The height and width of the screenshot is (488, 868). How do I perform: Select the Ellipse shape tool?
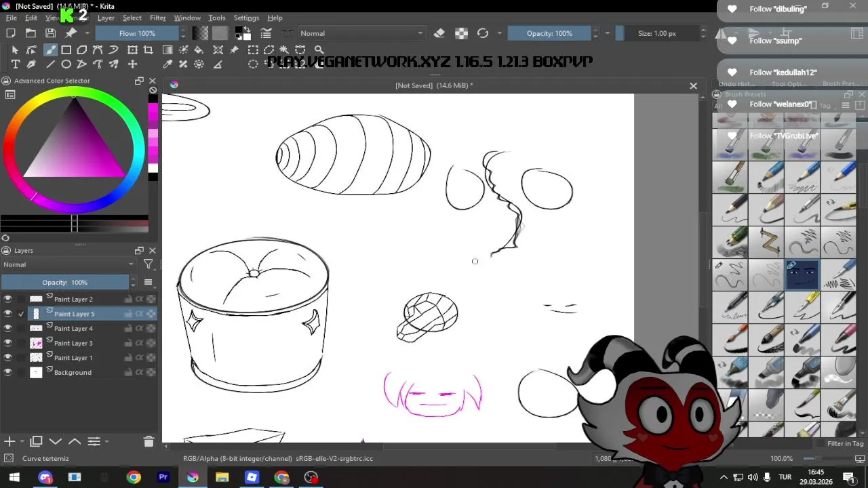(x=66, y=64)
